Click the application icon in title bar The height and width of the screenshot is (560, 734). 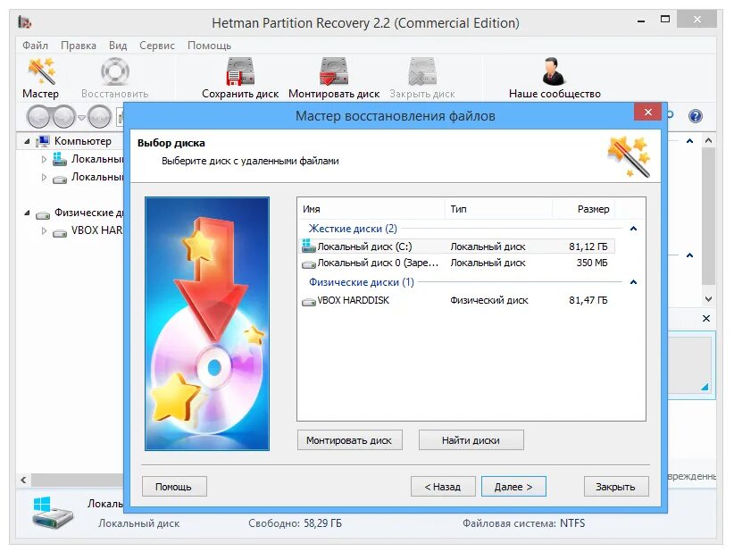pyautogui.click(x=24, y=22)
